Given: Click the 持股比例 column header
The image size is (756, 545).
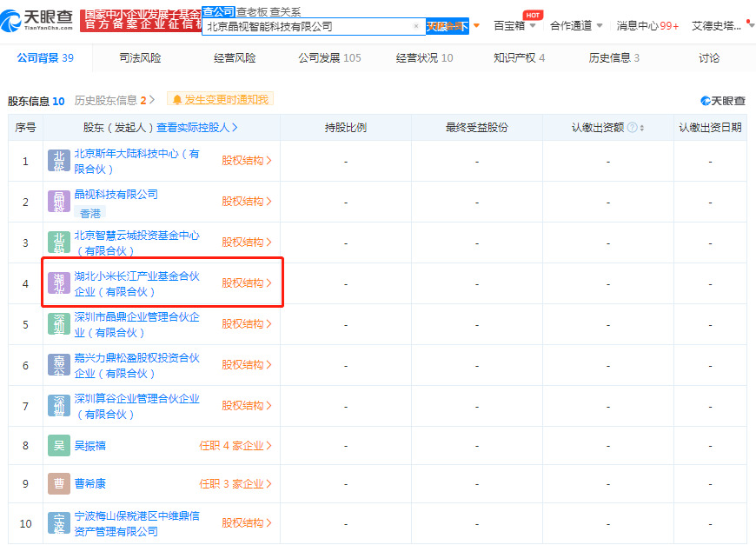Looking at the screenshot, I should [x=346, y=127].
